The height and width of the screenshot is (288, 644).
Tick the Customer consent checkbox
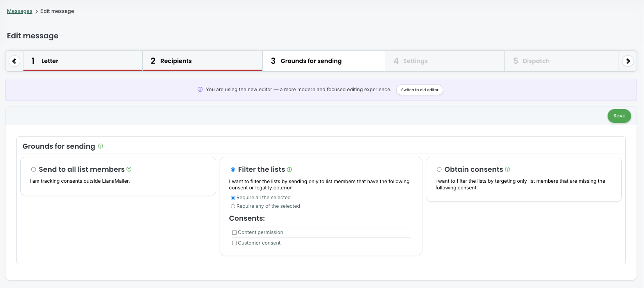coord(234,243)
